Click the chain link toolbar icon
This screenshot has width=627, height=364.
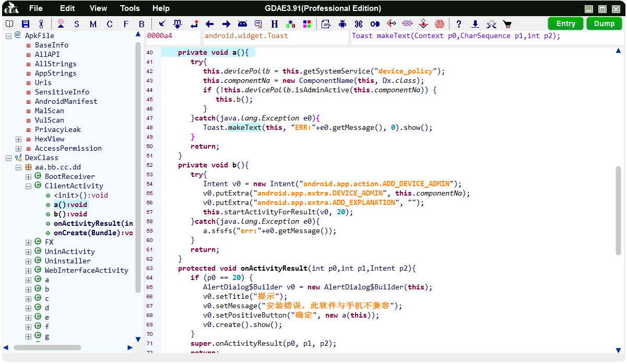41,24
